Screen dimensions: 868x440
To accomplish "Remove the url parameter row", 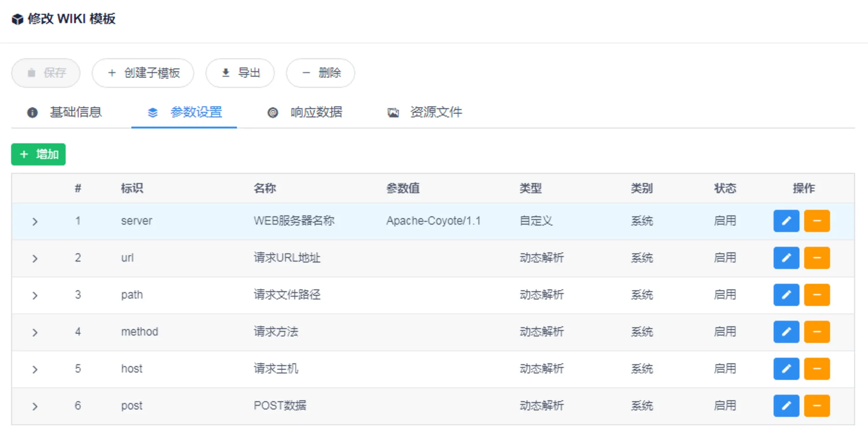I will pos(817,258).
